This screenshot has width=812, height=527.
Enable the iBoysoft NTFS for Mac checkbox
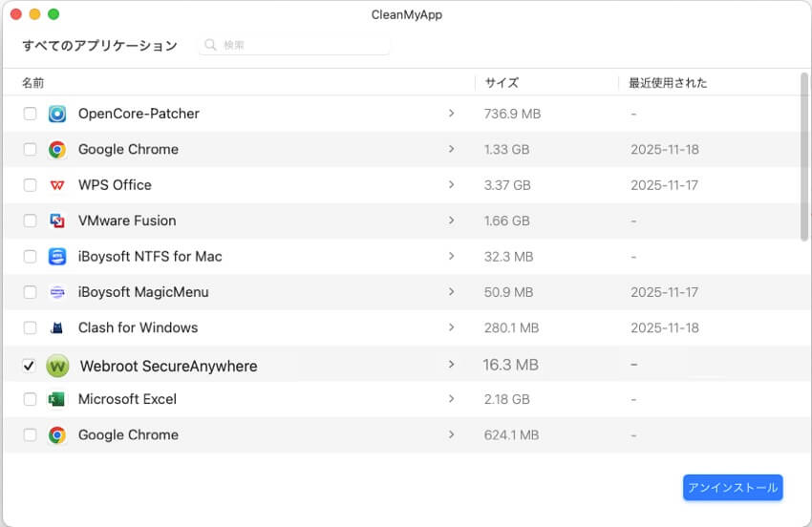[30, 256]
